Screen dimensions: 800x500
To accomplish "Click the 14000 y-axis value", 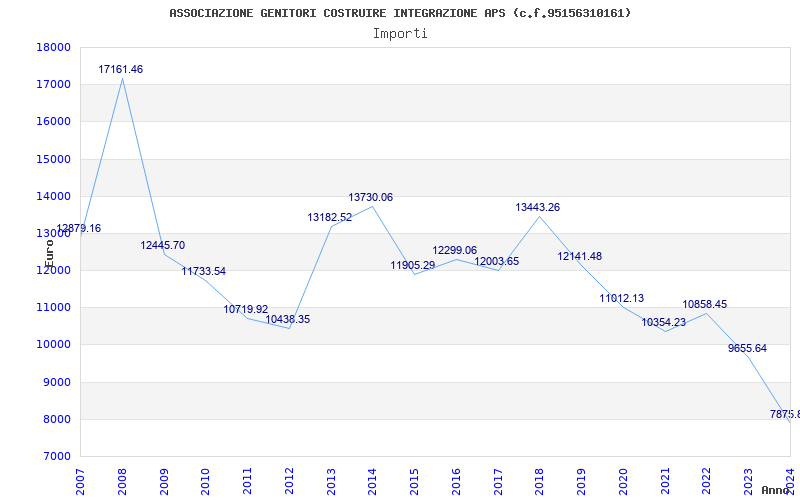I will click(53, 196).
